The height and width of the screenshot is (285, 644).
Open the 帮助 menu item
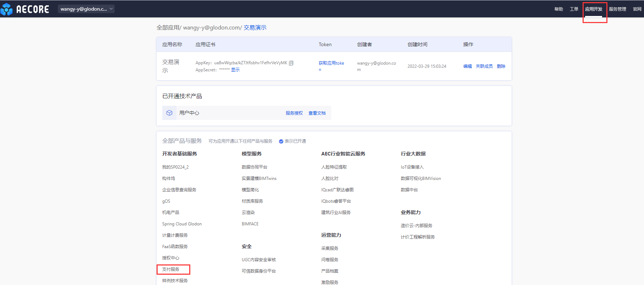tap(558, 9)
